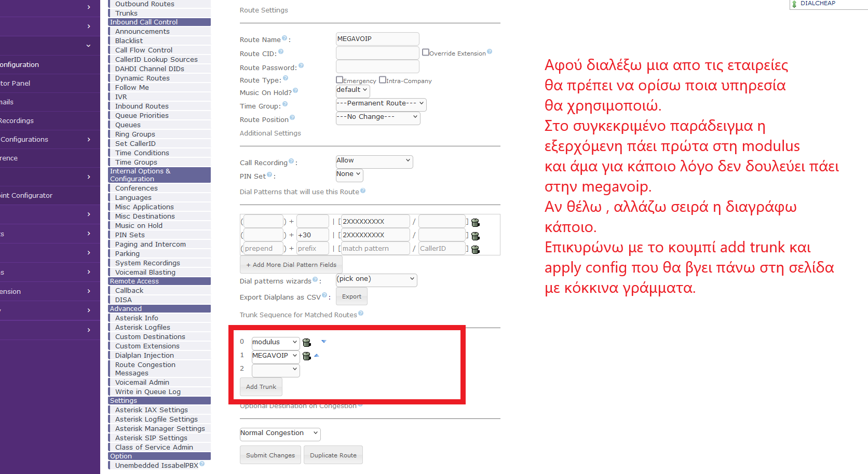This screenshot has width=868, height=474.
Task: Expand the Call Recording dropdown
Action: click(x=374, y=160)
